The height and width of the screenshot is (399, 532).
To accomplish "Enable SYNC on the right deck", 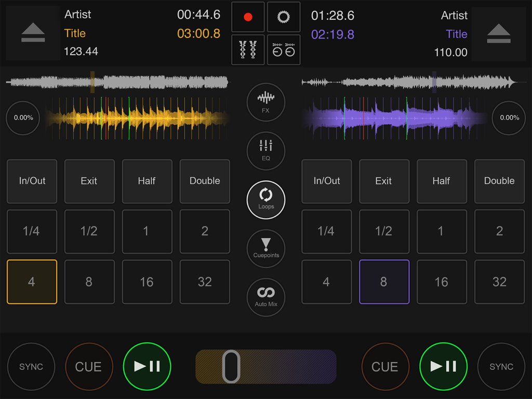I will [x=500, y=366].
